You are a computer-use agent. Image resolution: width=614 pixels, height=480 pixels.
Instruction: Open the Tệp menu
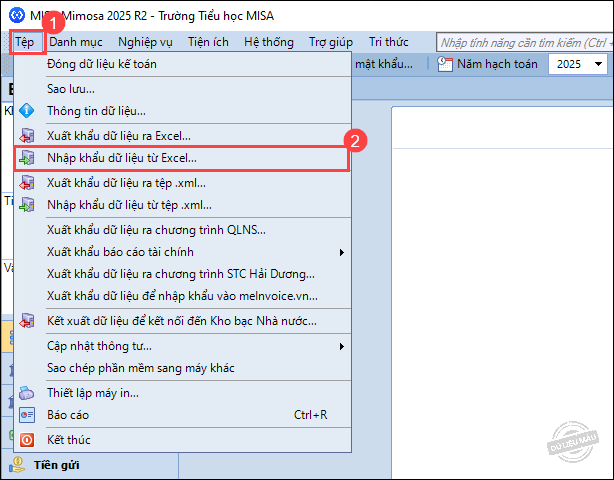(25, 42)
